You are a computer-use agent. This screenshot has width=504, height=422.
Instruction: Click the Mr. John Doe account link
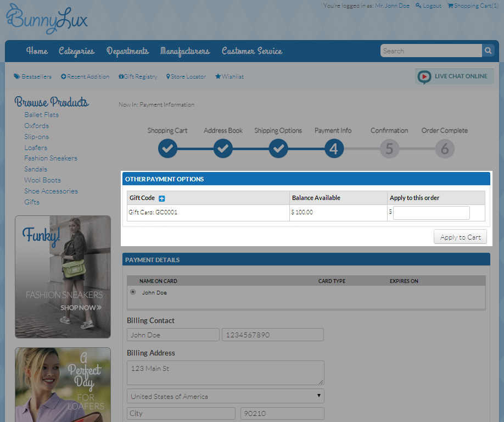coord(392,5)
